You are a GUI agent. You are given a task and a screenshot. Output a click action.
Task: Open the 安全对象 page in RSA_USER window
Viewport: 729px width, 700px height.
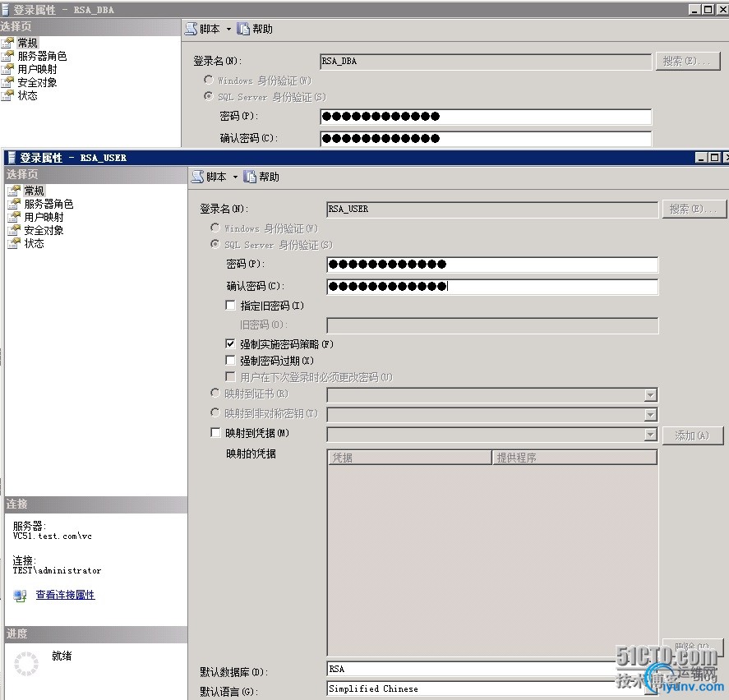click(x=44, y=229)
